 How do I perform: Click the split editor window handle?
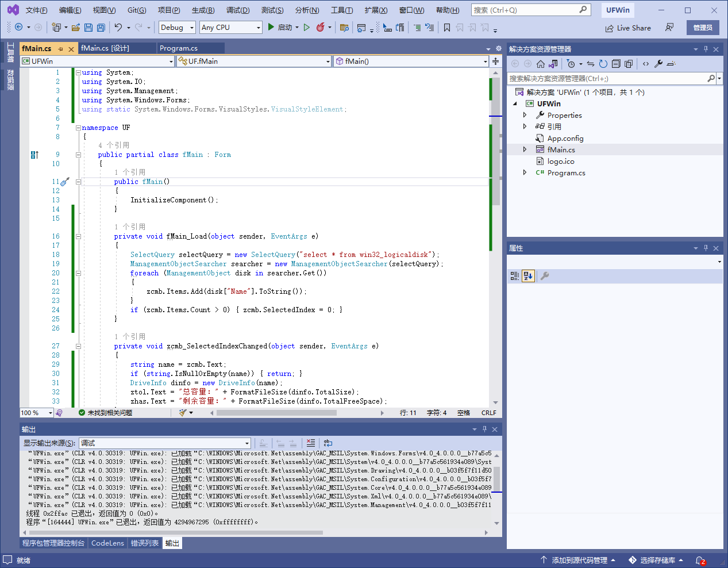495,61
